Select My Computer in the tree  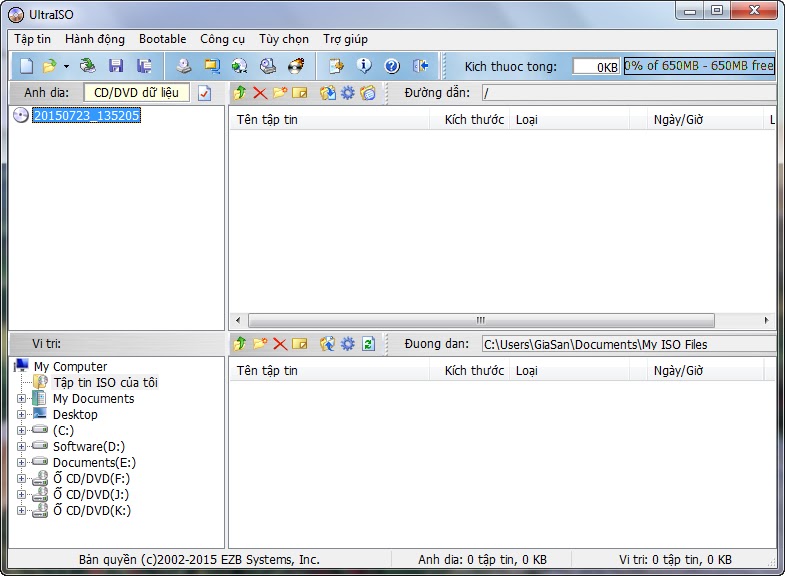coord(70,366)
